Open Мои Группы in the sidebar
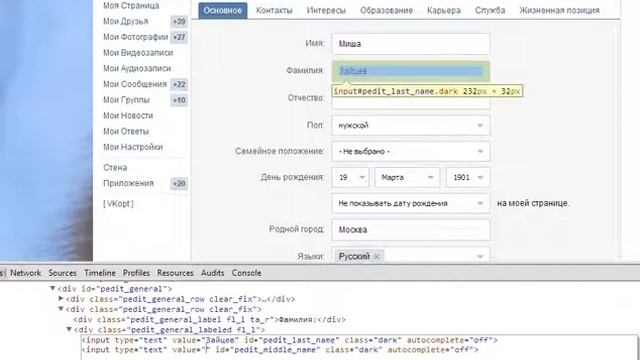 (x=126, y=100)
